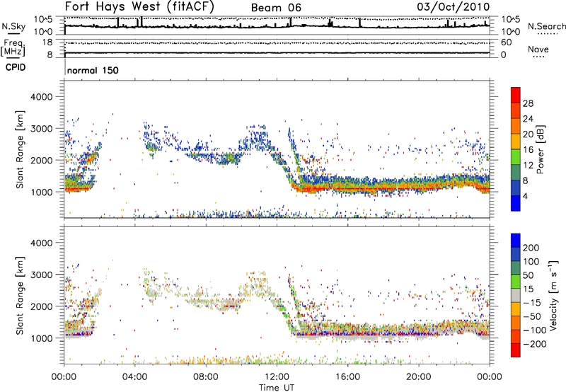Click the '200' Velocity scale value
This screenshot has height=392, width=566.
[531, 248]
